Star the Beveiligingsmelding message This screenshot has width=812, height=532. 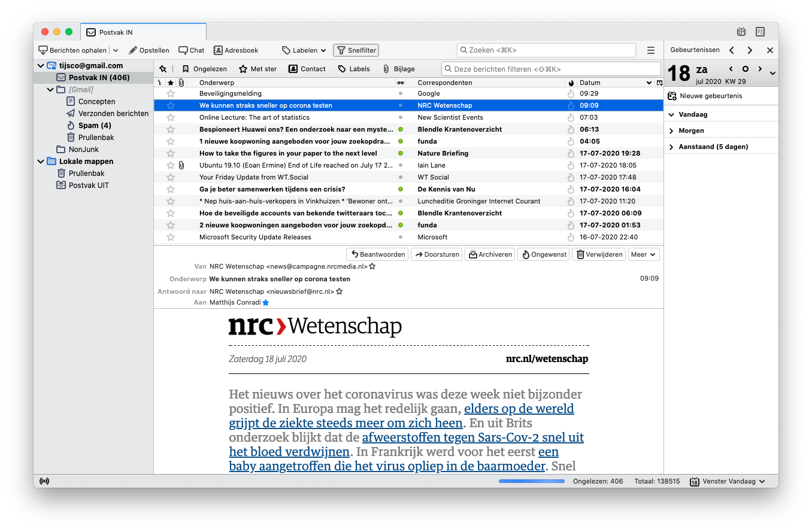pos(171,93)
